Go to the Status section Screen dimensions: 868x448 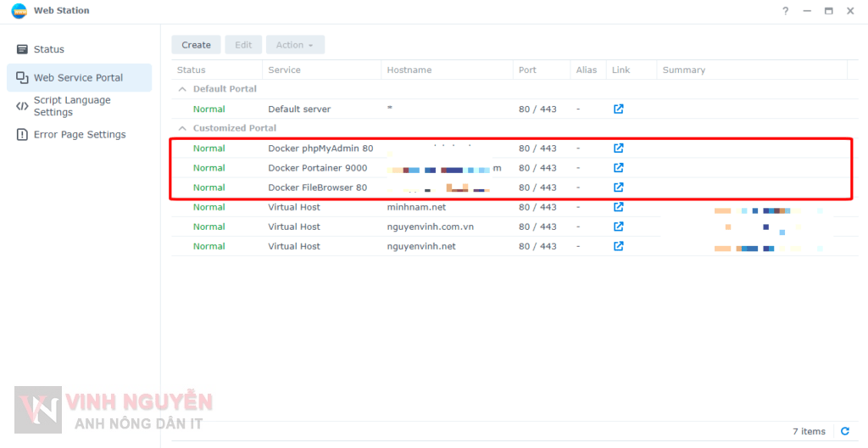(x=49, y=49)
